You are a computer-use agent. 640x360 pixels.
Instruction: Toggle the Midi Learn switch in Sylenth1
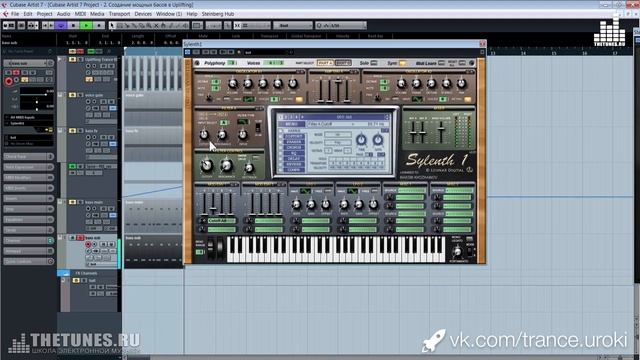click(x=441, y=63)
